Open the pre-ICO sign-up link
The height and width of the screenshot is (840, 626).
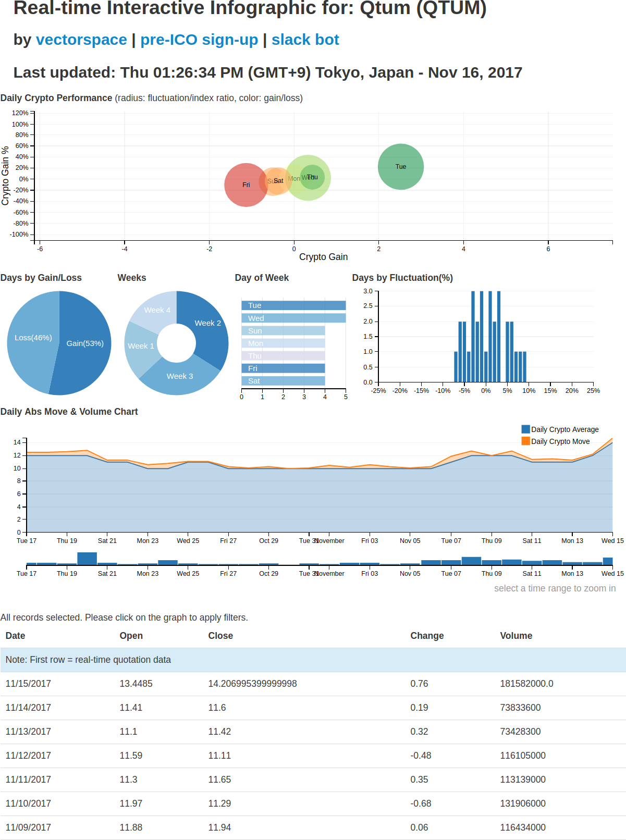pyautogui.click(x=199, y=40)
